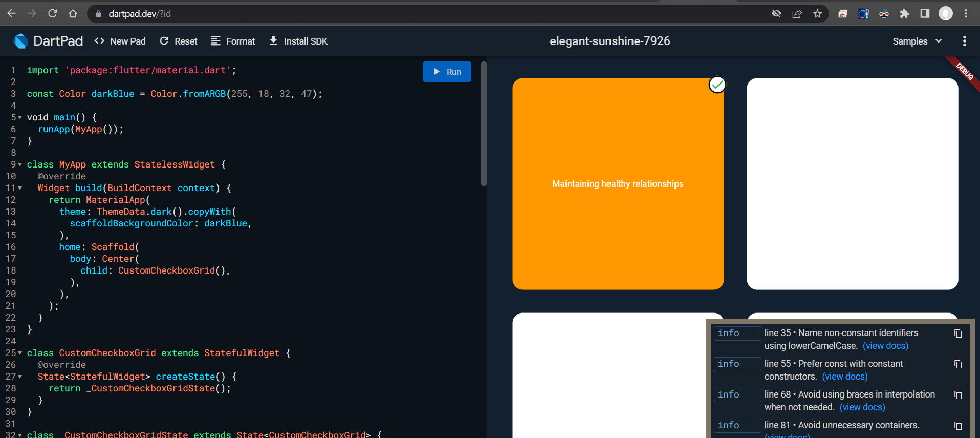Collapse the main() function at line 5
Viewport: 980px width, 438px height.
click(20, 117)
